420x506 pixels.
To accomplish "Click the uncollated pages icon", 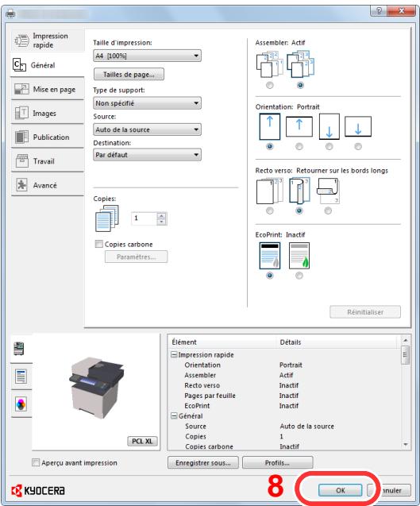I will pos(270,64).
